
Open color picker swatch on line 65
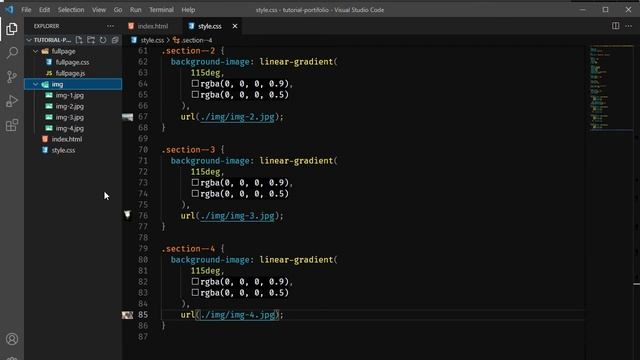(195, 95)
